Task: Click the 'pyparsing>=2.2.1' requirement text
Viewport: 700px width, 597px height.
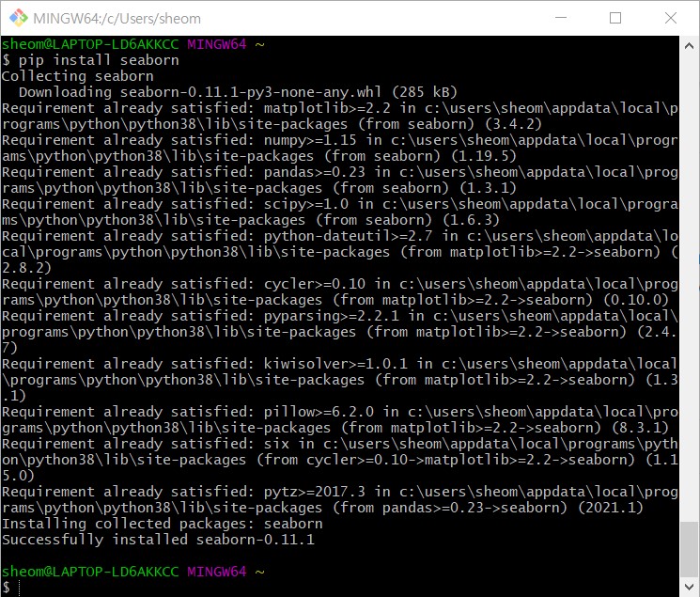Action: coord(332,316)
